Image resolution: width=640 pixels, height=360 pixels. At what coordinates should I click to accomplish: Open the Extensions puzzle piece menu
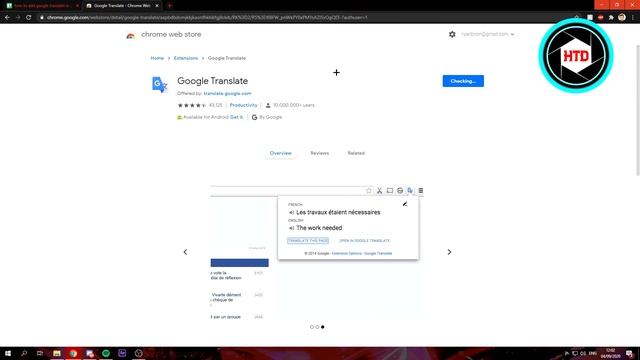pyautogui.click(x=611, y=18)
